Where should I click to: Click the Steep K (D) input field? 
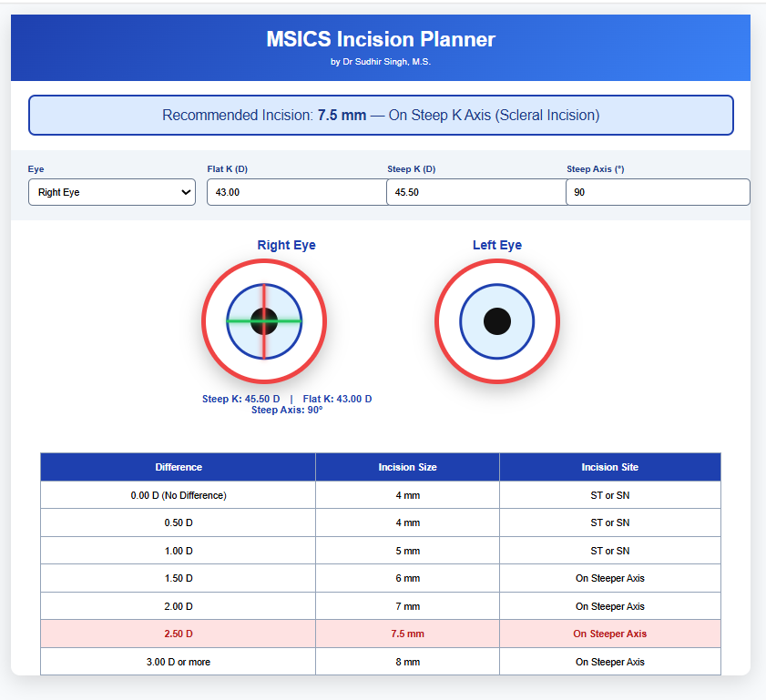(475, 192)
